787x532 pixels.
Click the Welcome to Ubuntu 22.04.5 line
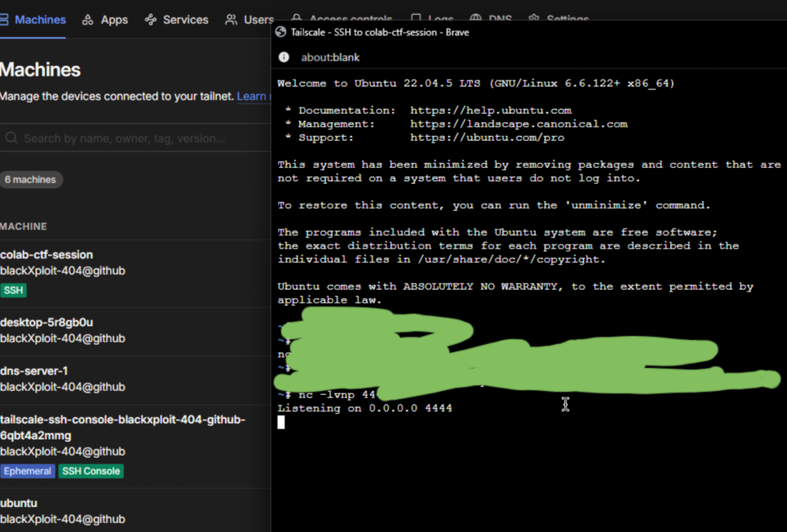click(476, 84)
